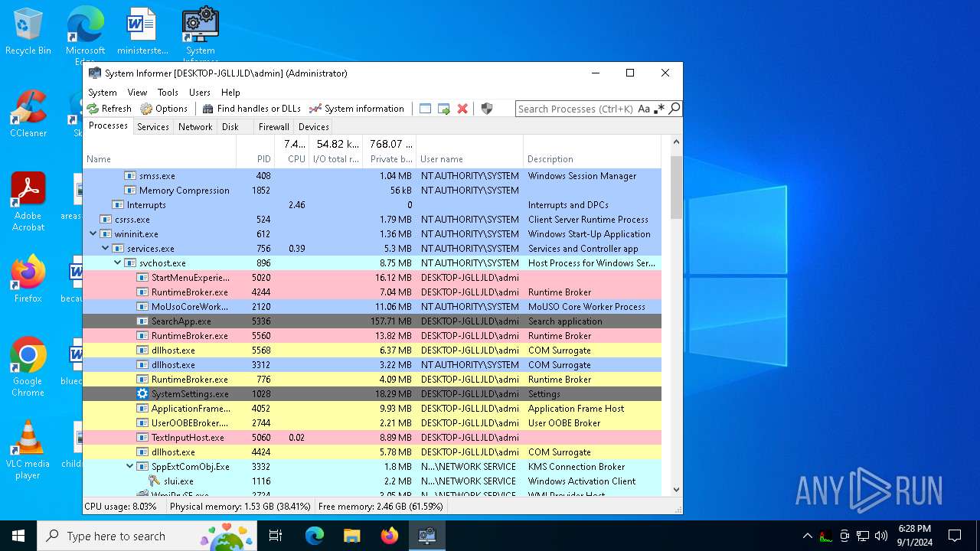
Task: Open the Tools menu
Action: [x=168, y=93]
